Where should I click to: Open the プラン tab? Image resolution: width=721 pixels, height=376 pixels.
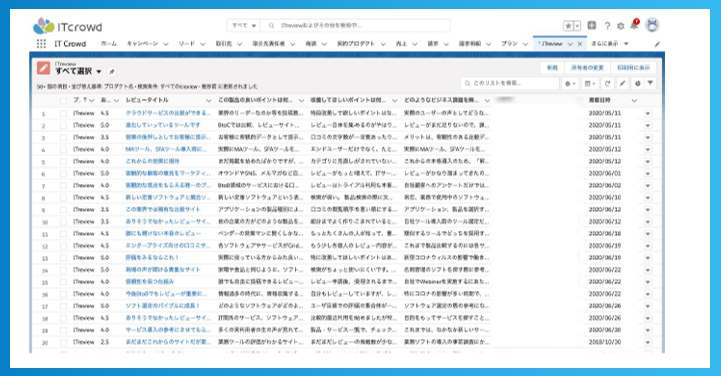[x=509, y=44]
